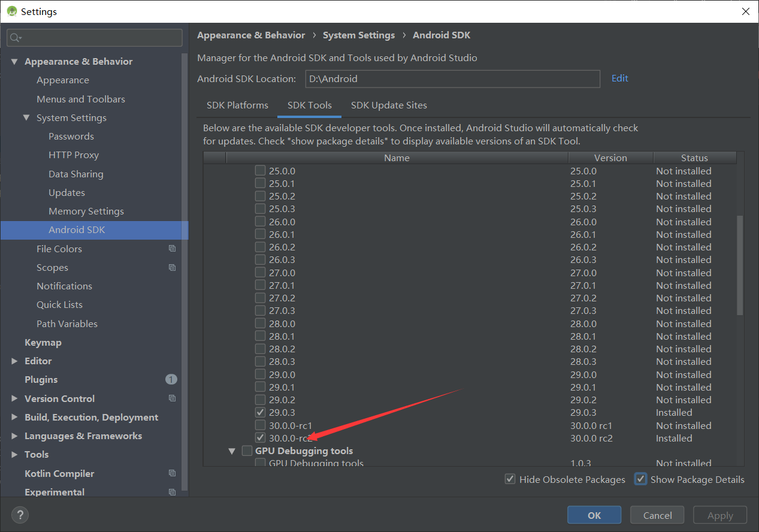
Task: Expand the Version Control section arrow
Action: (14, 398)
